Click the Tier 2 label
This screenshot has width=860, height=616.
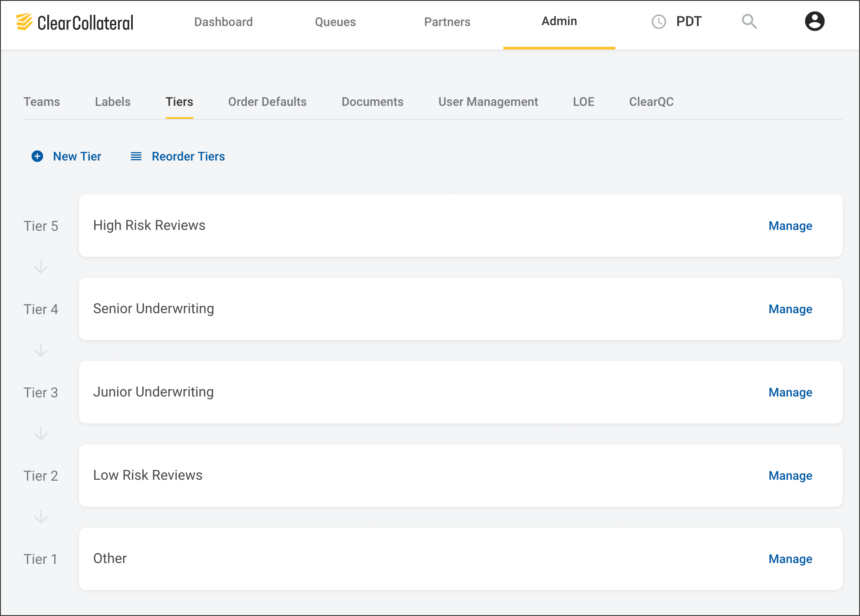tap(41, 476)
